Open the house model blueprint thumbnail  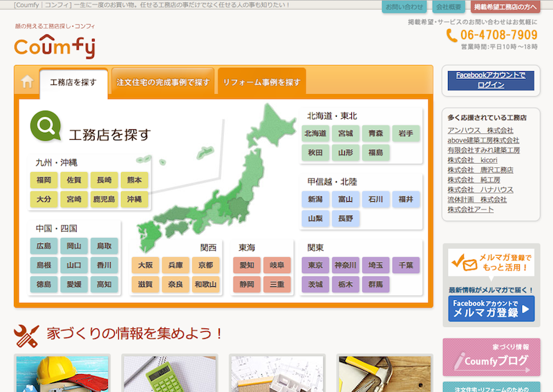[x=277, y=373]
